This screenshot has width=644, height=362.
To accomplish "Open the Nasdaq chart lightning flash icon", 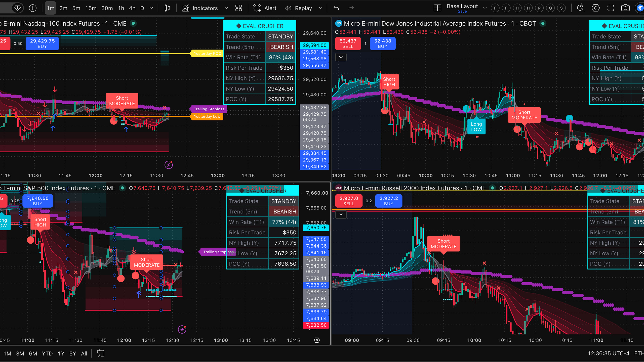I will [169, 165].
